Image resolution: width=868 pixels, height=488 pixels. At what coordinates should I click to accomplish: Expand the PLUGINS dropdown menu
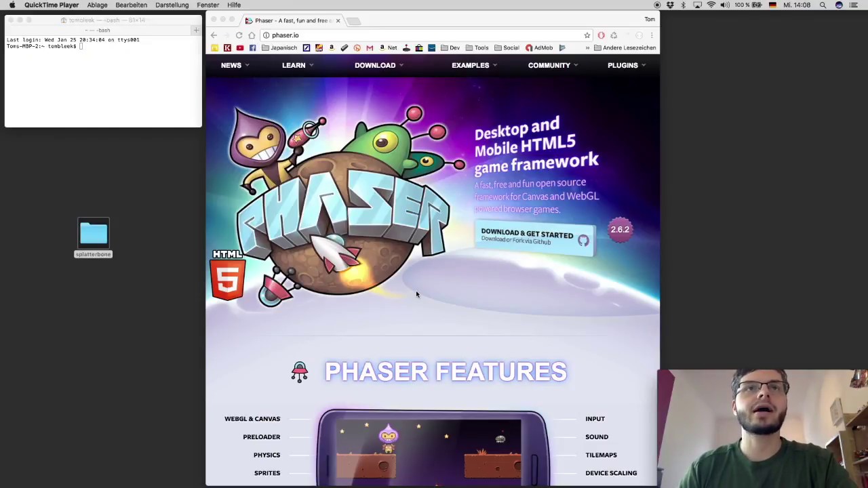tap(627, 65)
